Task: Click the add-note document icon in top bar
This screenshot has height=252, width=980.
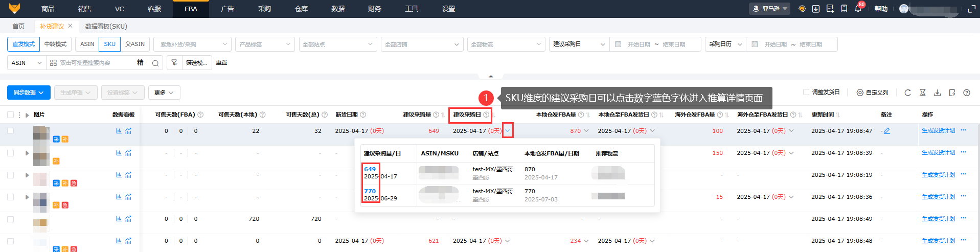Action: tap(830, 9)
